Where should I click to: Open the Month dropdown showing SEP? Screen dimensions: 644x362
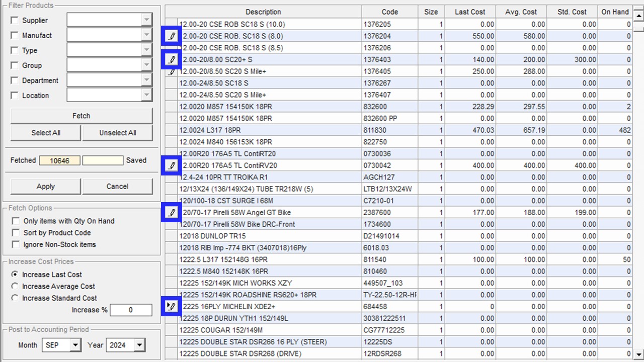(75, 345)
